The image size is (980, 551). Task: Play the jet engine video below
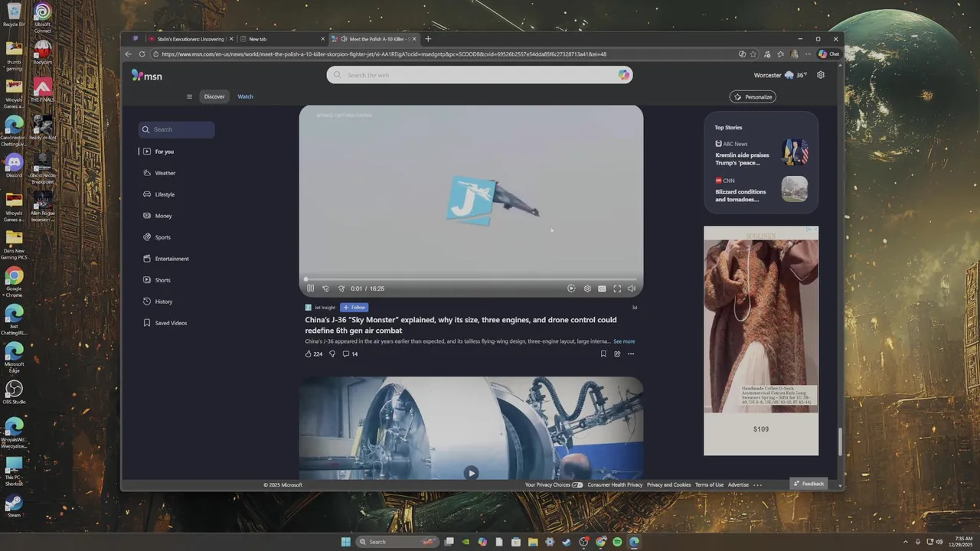coord(471,473)
